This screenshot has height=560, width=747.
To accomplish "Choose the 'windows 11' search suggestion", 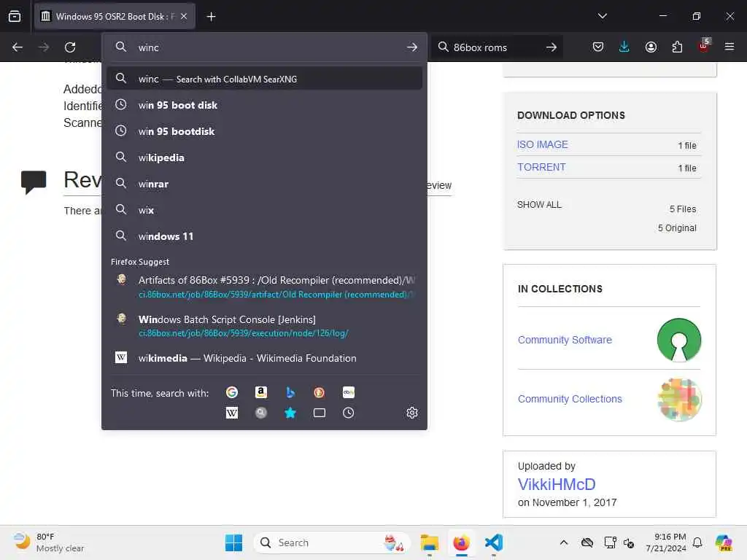I will coord(264,236).
